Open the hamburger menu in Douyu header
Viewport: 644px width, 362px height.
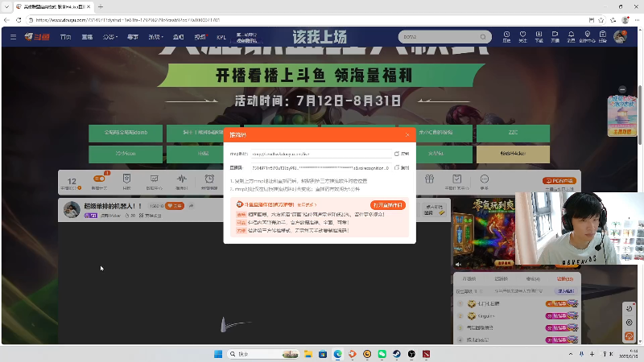point(13,37)
